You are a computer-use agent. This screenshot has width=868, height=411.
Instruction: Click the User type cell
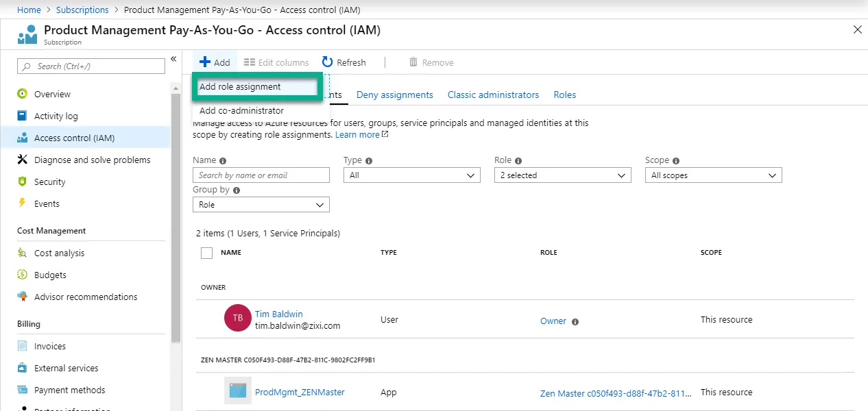[x=389, y=320]
